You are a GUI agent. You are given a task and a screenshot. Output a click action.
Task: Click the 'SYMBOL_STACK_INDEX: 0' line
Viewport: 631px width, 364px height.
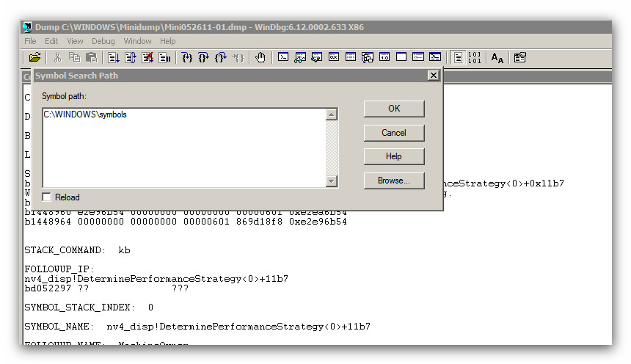point(89,307)
